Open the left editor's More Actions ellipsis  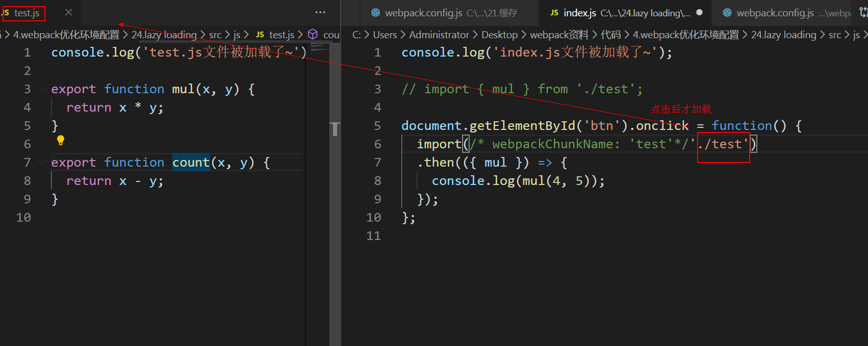point(320,13)
